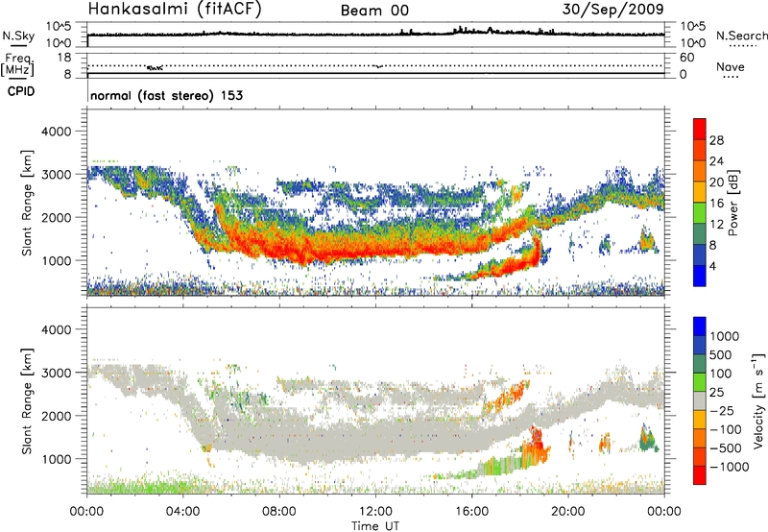Select the "3000" tick of Power panel
The width and height of the screenshot is (768, 532).
click(x=56, y=175)
